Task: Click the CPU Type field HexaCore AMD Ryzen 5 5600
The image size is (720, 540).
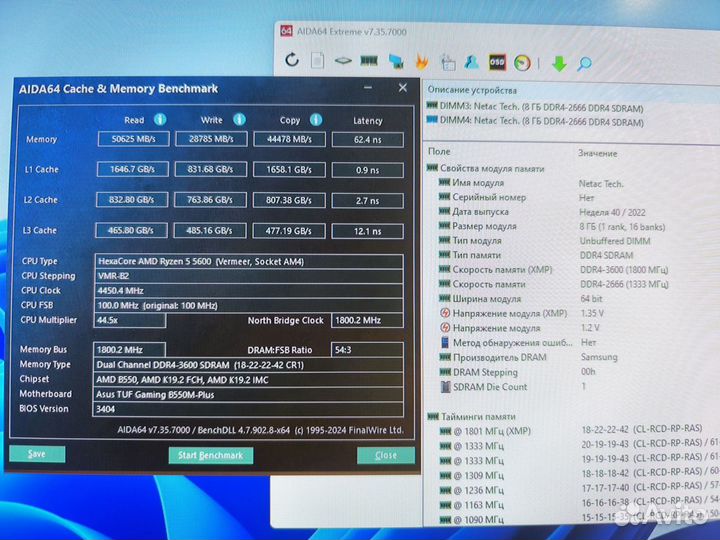Action: coord(249,261)
